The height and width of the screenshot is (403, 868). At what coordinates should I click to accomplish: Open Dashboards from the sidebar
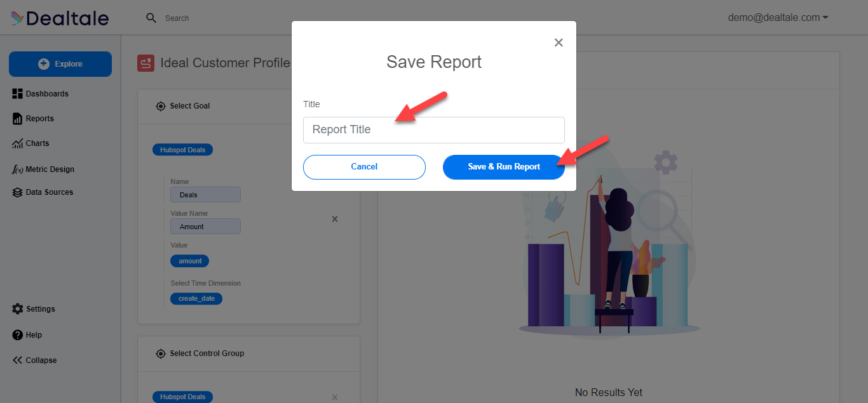pyautogui.click(x=41, y=94)
